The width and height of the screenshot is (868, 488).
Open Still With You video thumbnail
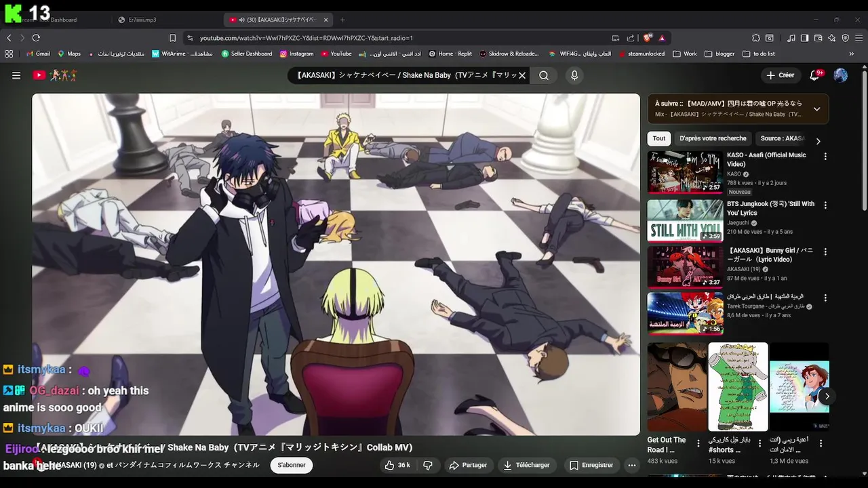coord(685,220)
